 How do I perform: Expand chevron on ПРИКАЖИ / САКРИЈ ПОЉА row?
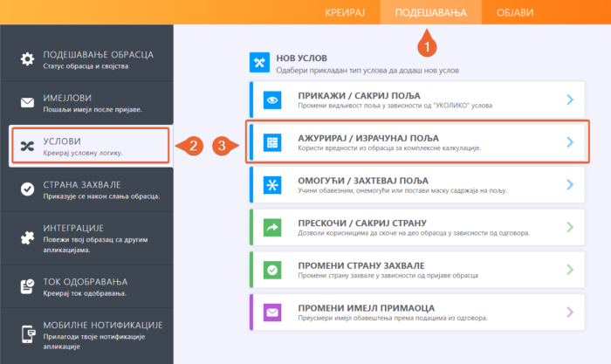click(570, 100)
